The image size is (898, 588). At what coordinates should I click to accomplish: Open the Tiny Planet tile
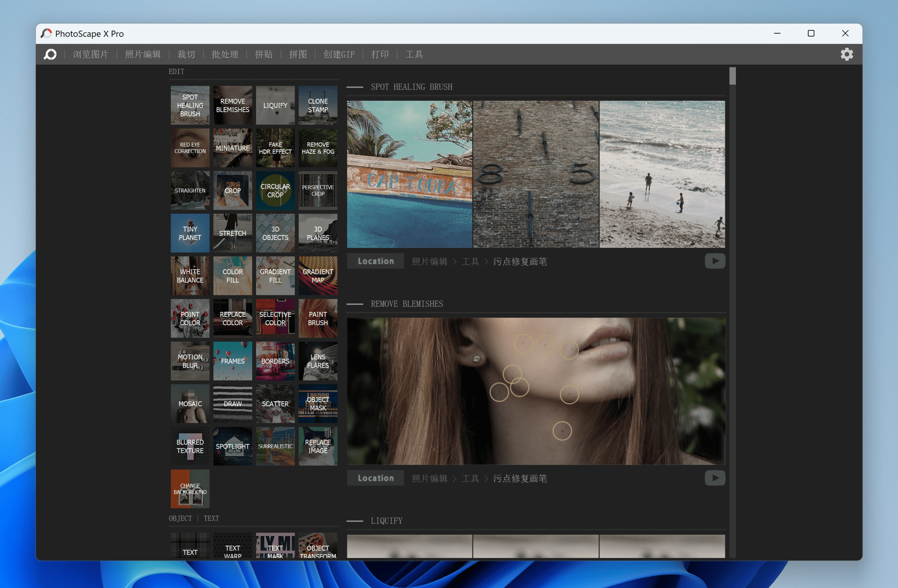pyautogui.click(x=190, y=233)
